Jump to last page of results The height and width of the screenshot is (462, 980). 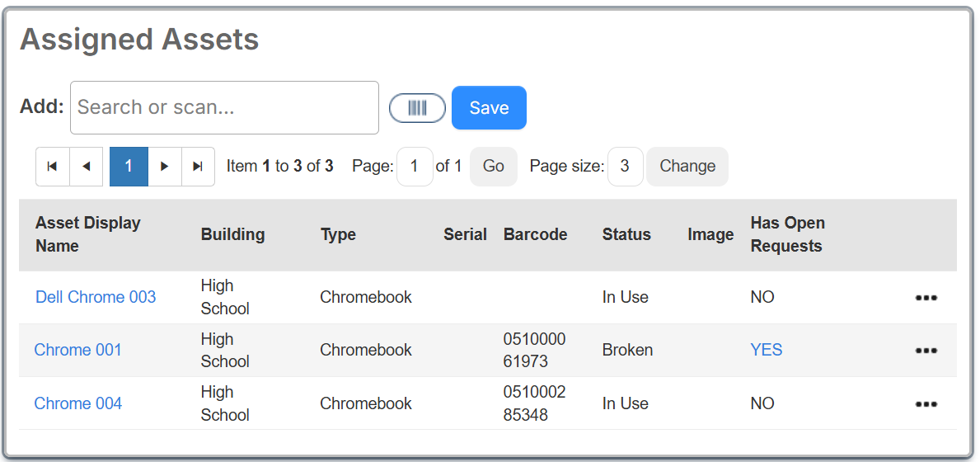(x=198, y=167)
